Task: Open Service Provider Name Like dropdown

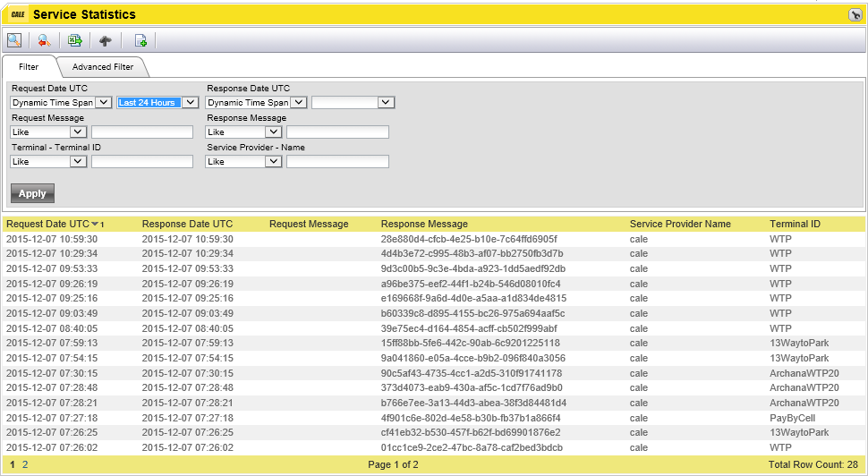Action: [x=243, y=162]
